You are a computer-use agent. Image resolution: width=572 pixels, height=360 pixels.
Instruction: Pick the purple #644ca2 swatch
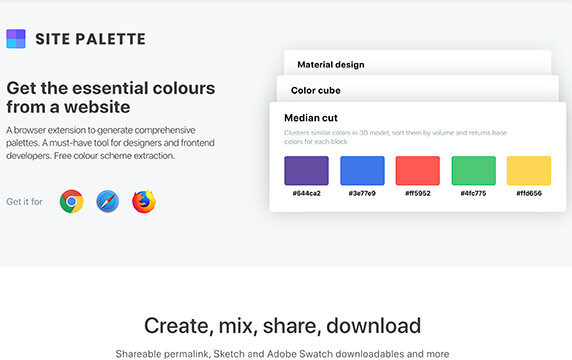point(306,171)
